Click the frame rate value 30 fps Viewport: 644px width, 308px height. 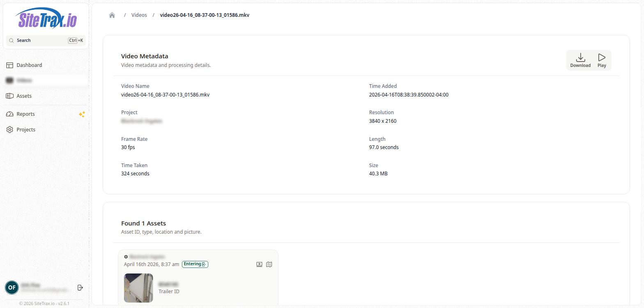coord(128,147)
